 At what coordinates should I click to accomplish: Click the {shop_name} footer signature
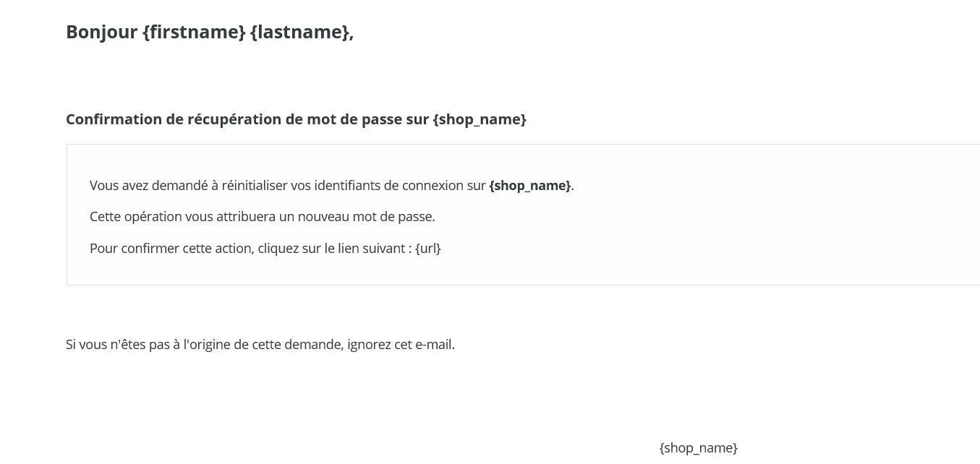pos(698,448)
